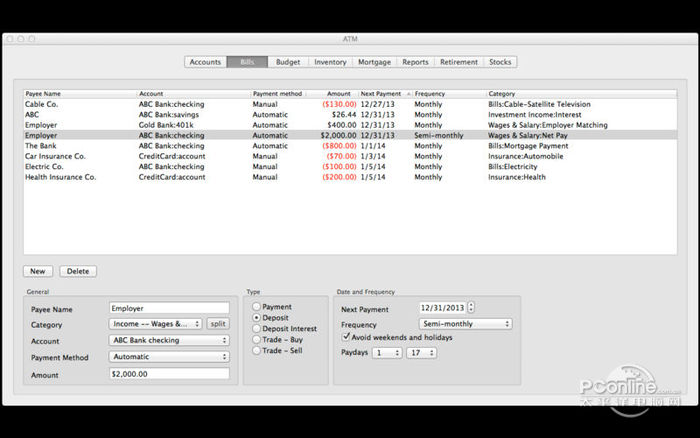Click the $2,000.00 amount in list
The image size is (700, 438).
pyautogui.click(x=338, y=135)
